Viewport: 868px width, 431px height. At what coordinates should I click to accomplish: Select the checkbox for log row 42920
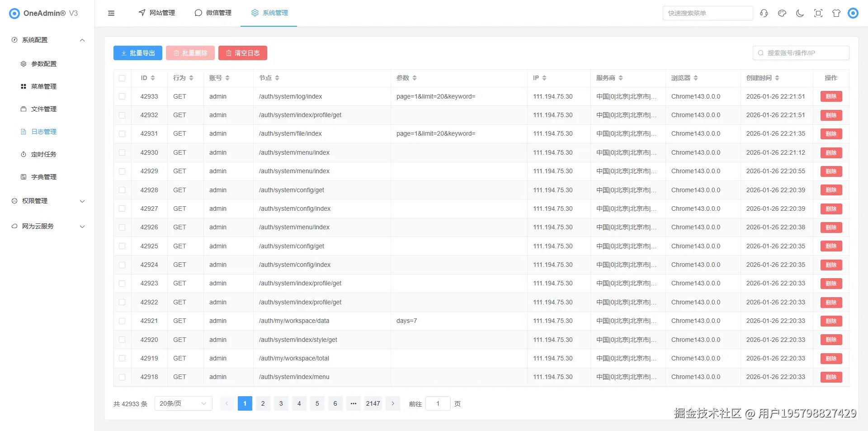(122, 340)
